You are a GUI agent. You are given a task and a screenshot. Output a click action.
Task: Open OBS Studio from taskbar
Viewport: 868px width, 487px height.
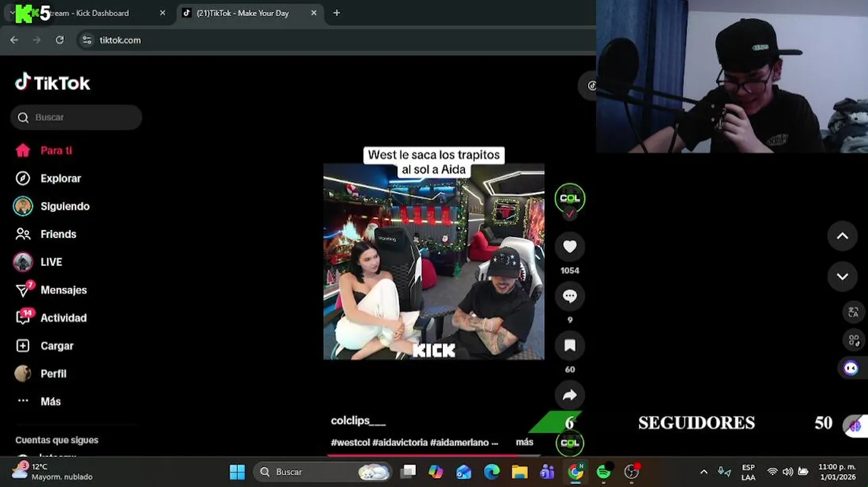pos(632,471)
